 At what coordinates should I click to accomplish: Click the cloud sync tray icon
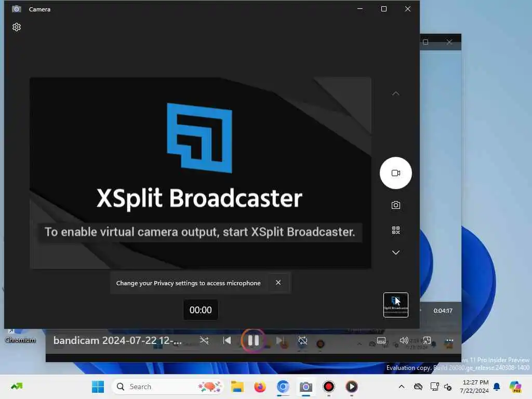tap(418, 387)
